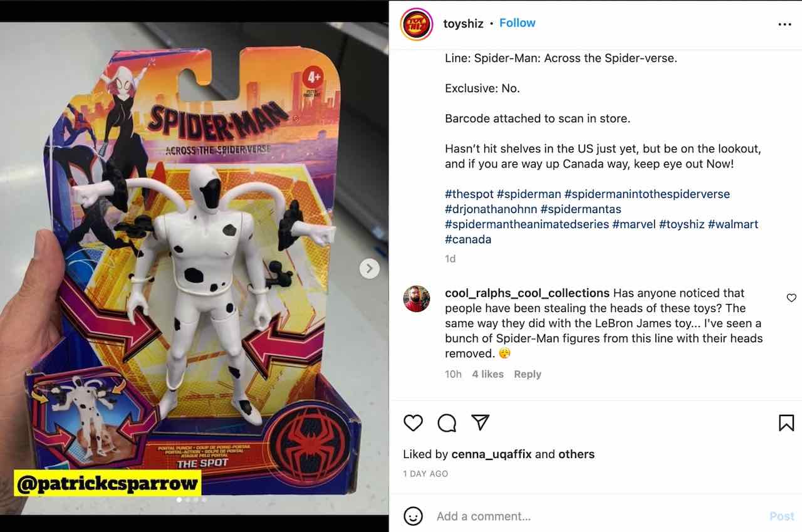
Task: Reply to the comment about stolen heads
Action: click(528, 374)
